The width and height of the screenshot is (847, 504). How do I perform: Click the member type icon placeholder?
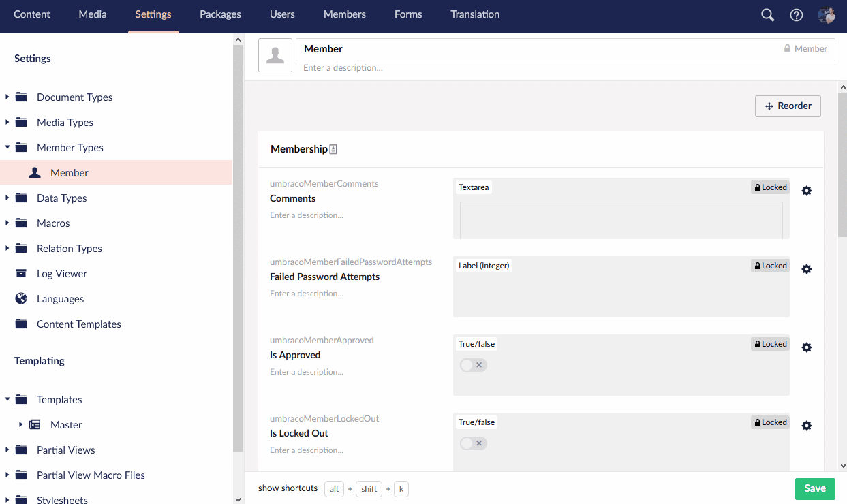tap(275, 55)
